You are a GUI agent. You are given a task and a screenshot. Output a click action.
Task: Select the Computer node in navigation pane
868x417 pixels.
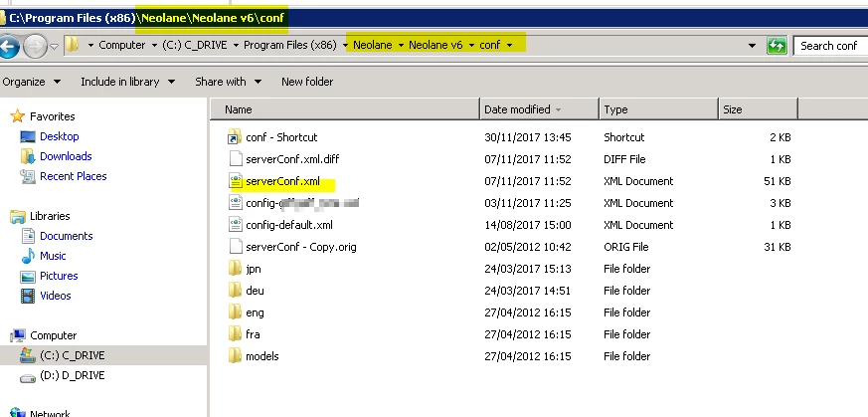tap(53, 335)
